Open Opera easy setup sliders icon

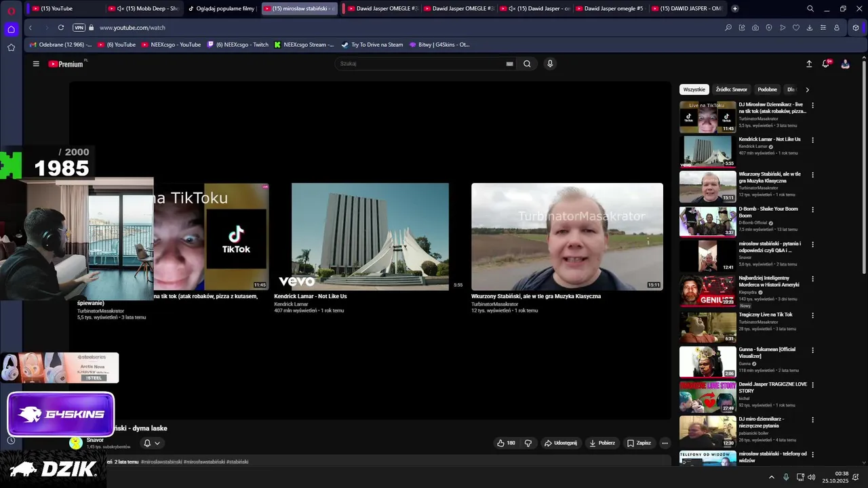point(823,28)
